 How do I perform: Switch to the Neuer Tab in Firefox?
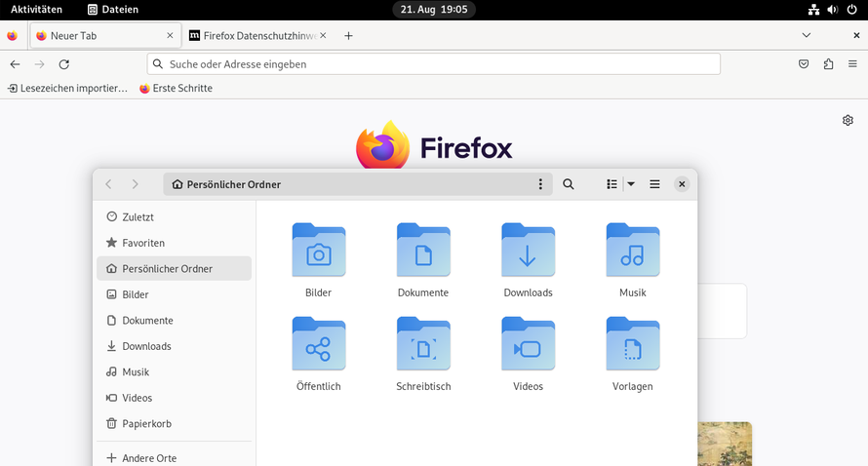point(105,35)
